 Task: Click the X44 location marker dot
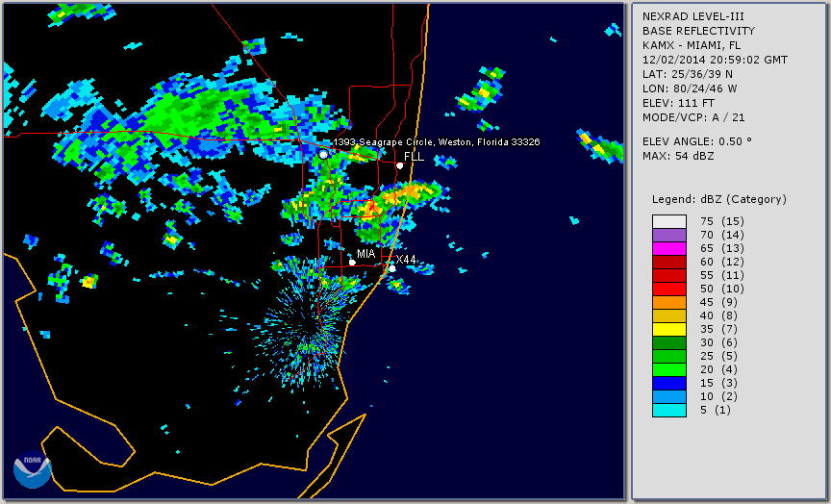392,268
